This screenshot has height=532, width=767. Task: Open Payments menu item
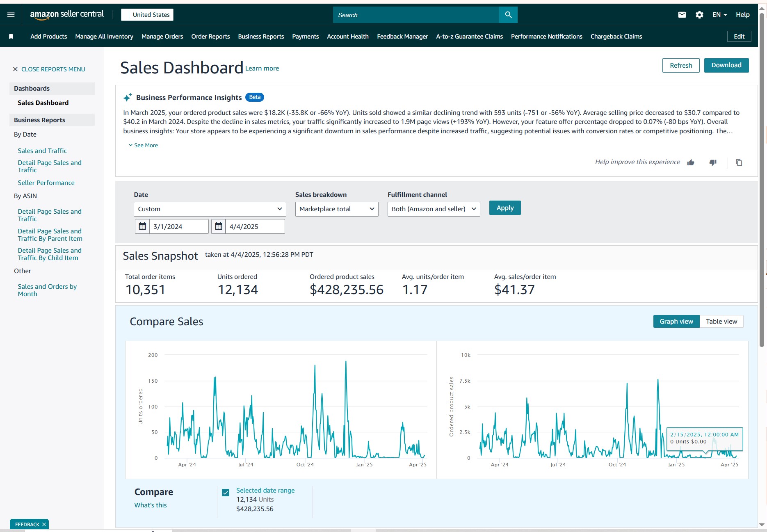pyautogui.click(x=305, y=37)
